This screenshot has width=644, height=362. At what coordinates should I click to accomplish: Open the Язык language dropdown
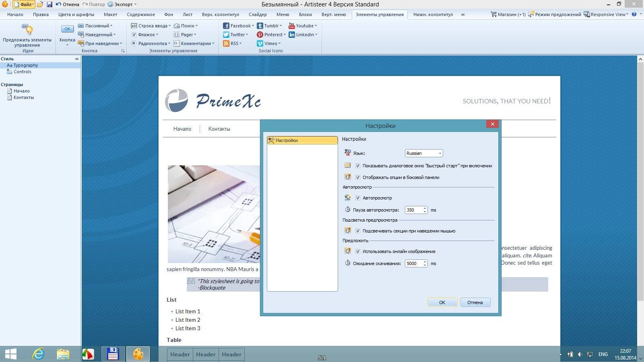(x=424, y=153)
